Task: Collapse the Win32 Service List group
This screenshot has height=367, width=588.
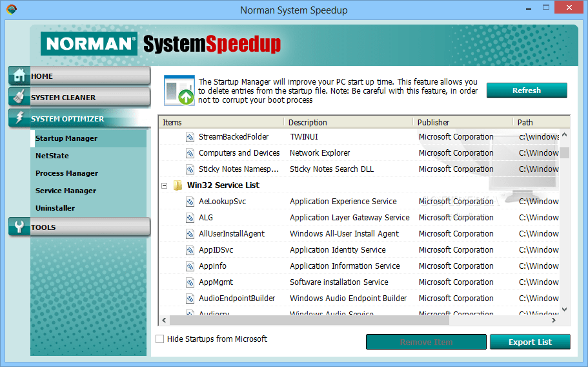Action: pos(164,185)
